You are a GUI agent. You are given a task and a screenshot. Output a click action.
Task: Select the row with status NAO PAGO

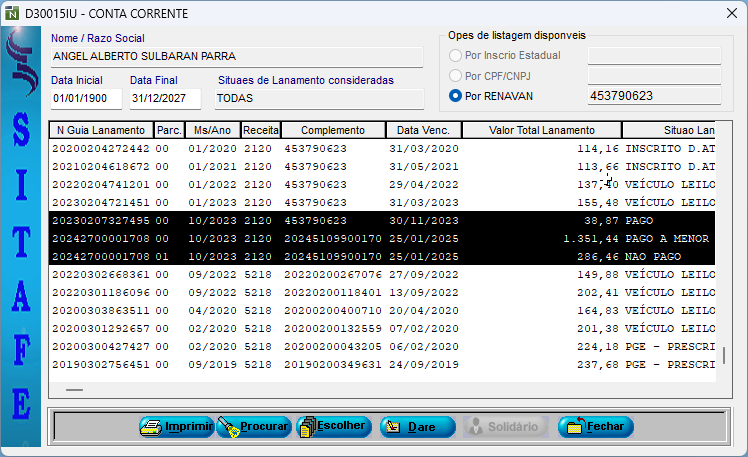point(380,256)
